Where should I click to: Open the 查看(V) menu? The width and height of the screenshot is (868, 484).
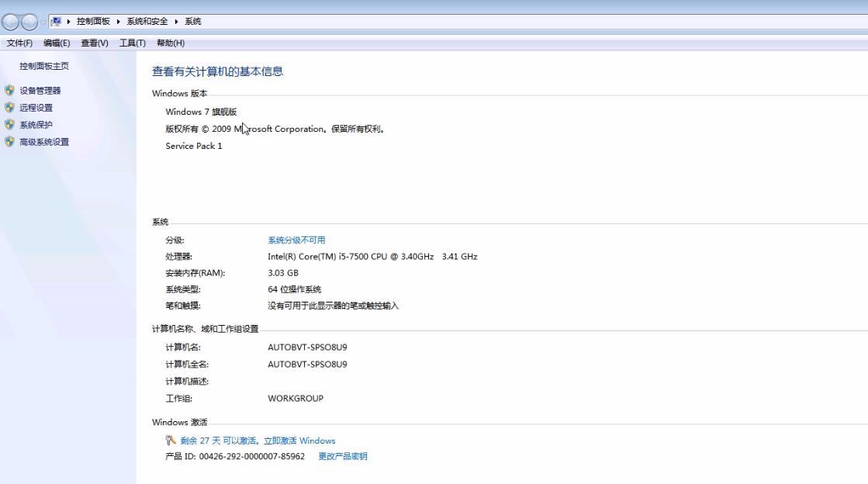95,43
